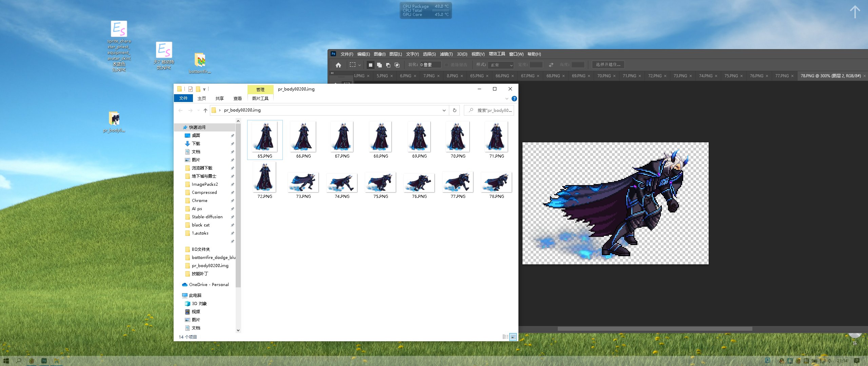Select the 65.PNG thumbnail
868x366 pixels.
[265, 140]
